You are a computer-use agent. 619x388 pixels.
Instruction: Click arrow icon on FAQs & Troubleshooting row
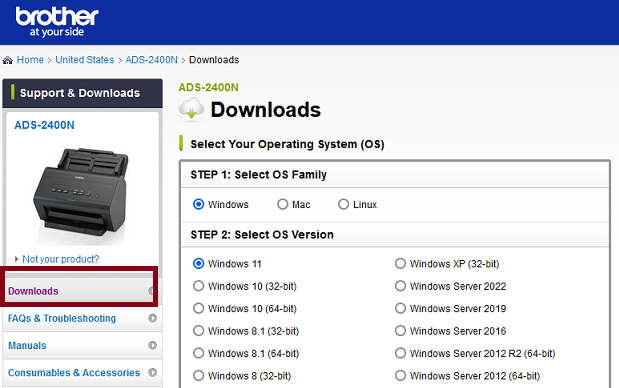(x=152, y=318)
